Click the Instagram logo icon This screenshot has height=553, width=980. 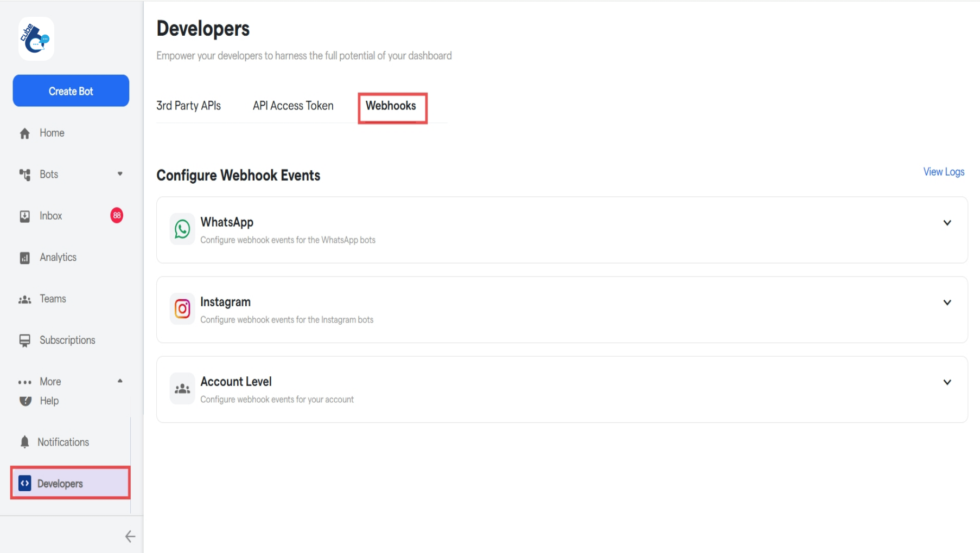point(182,308)
